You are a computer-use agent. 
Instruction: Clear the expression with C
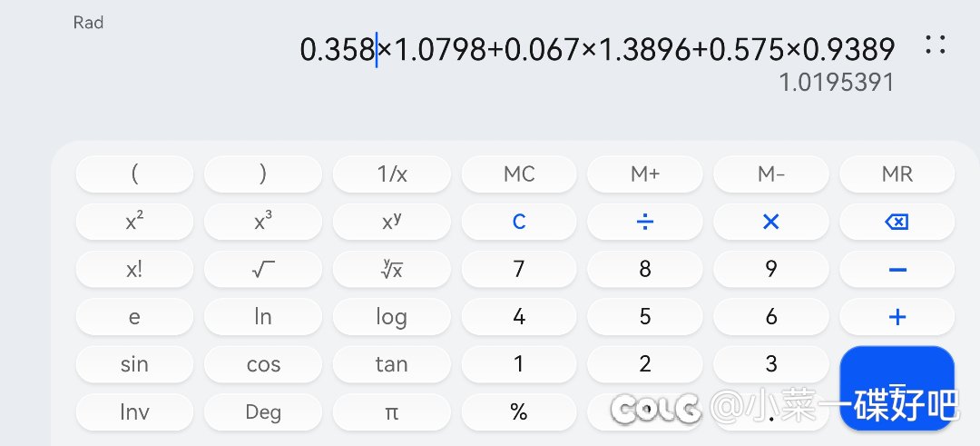519,222
